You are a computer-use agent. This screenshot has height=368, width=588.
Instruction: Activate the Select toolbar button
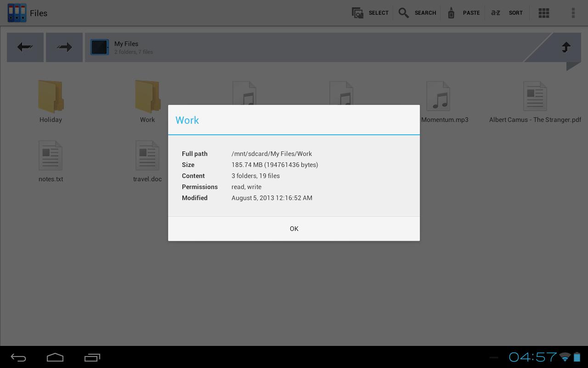point(370,13)
